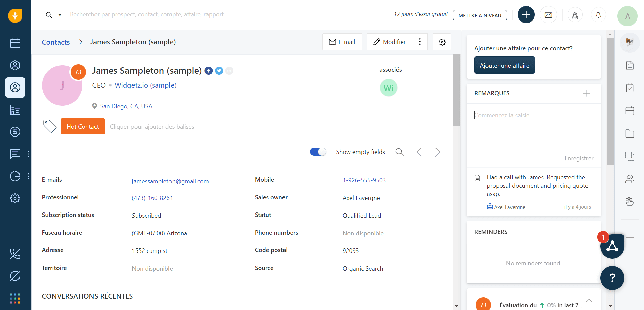Open the Freshsales home logo
644x310 pixels.
point(15,15)
